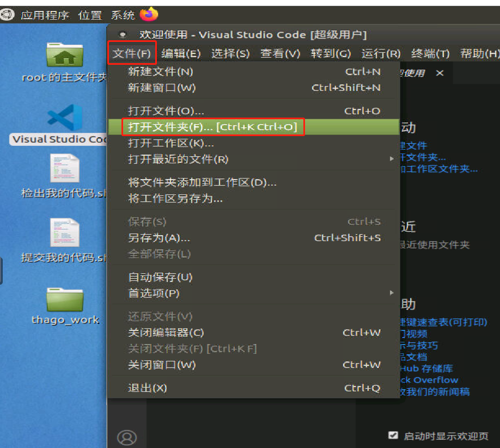The height and width of the screenshot is (448, 500).
Task: Click the 工作区文件夹... link on welcome page
Action: click(x=440, y=169)
